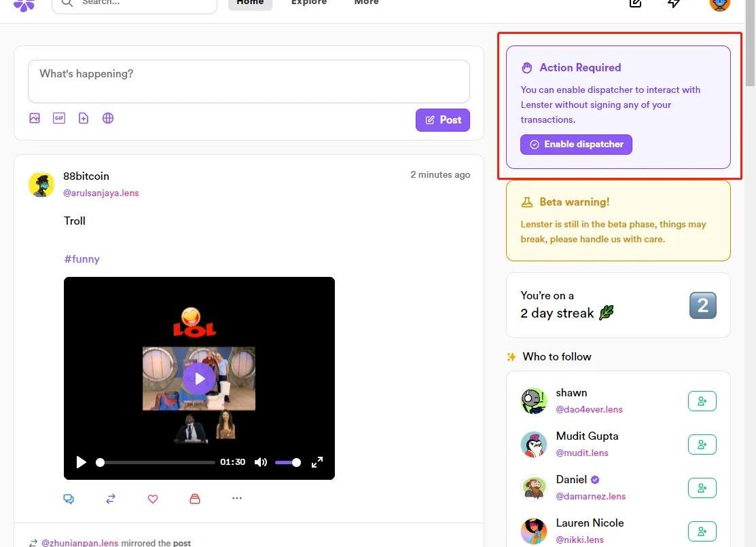Screen dimensions: 756x547
Task: Click the Post button
Action: pos(443,120)
